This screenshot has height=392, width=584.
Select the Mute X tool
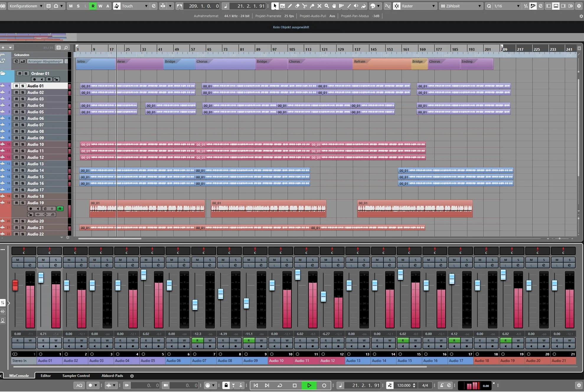pos(319,6)
